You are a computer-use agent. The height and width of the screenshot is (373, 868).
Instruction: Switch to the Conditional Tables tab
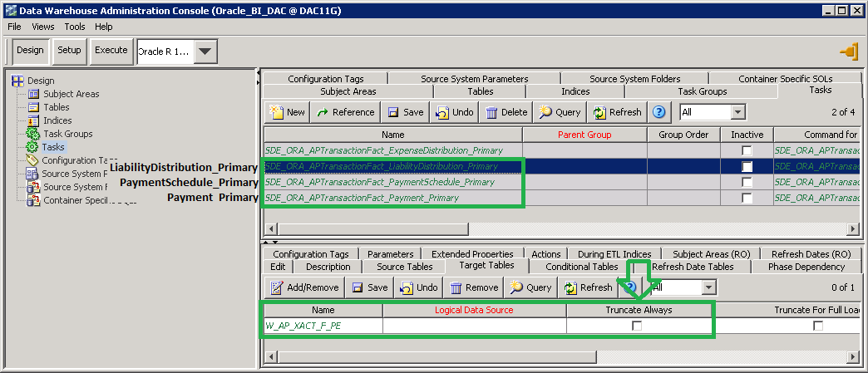[x=582, y=267]
